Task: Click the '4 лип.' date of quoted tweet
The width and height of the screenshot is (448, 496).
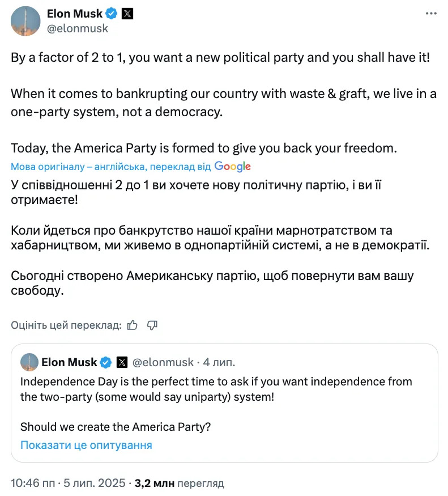Action: (219, 363)
